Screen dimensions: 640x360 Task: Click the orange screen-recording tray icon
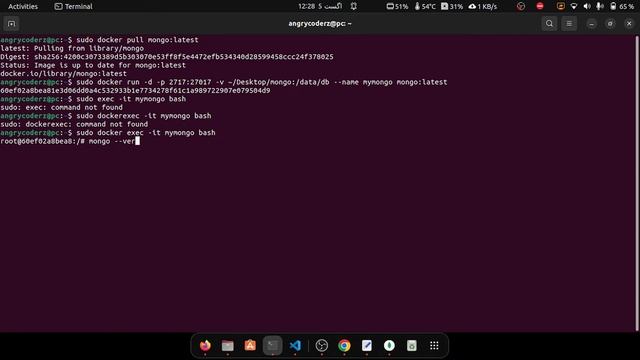560,6
